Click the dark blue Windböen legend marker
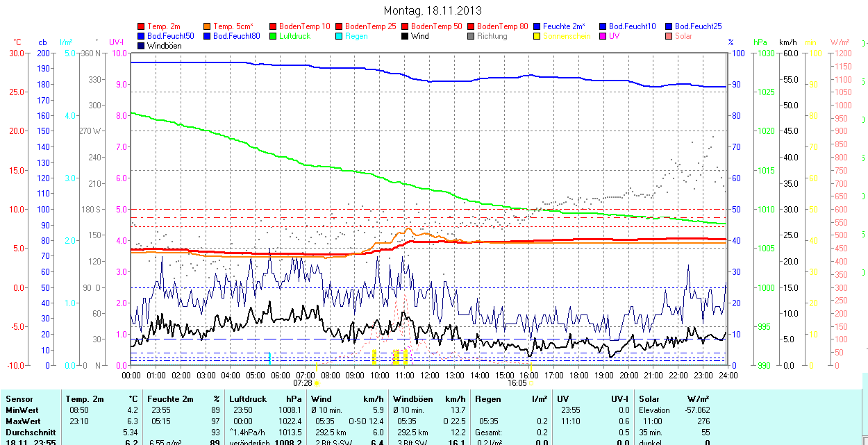868x445 pixels. click(142, 46)
